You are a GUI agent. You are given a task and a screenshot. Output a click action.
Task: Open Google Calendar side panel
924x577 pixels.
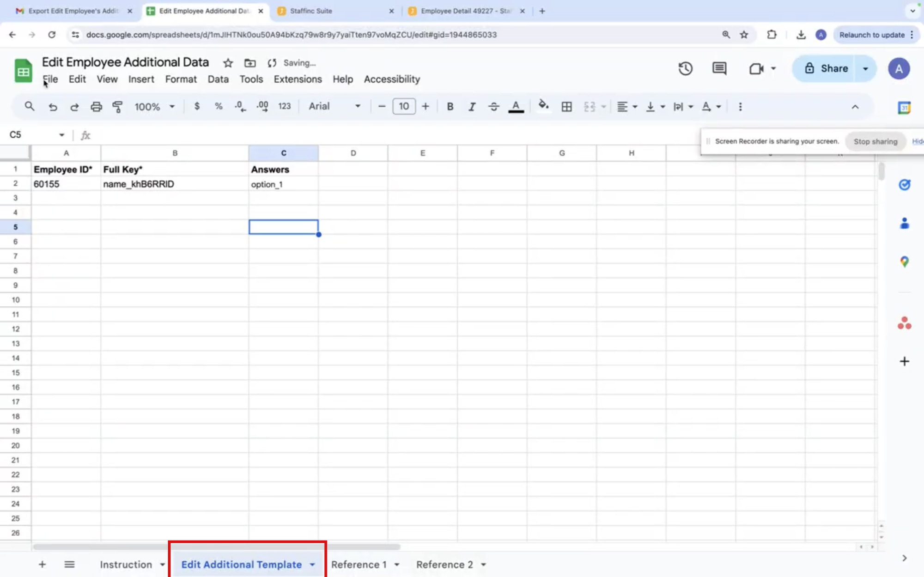(x=904, y=108)
